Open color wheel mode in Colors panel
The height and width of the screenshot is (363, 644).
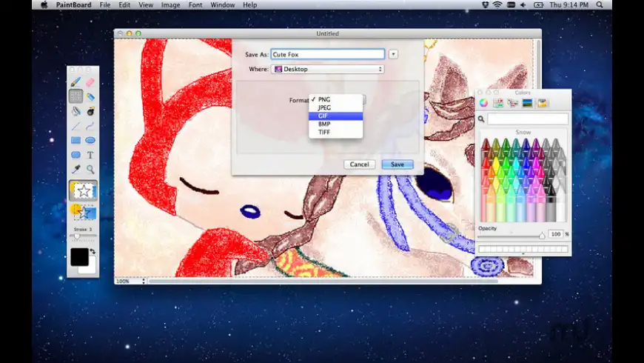484,103
